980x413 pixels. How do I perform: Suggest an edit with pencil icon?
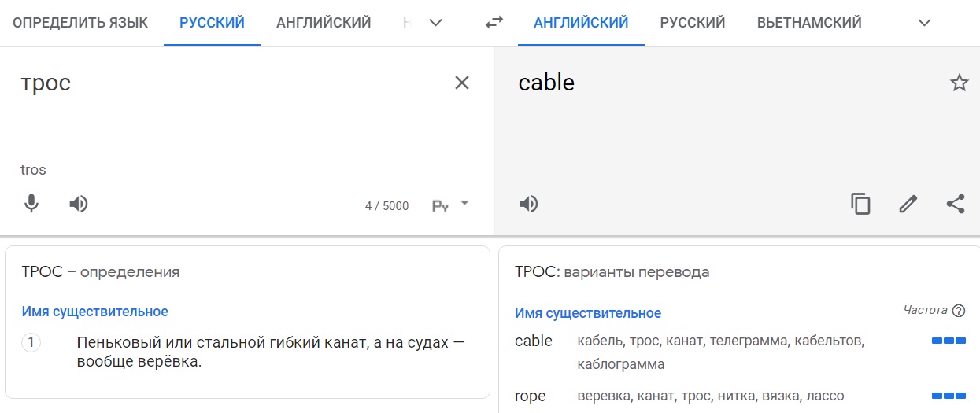coord(908,205)
